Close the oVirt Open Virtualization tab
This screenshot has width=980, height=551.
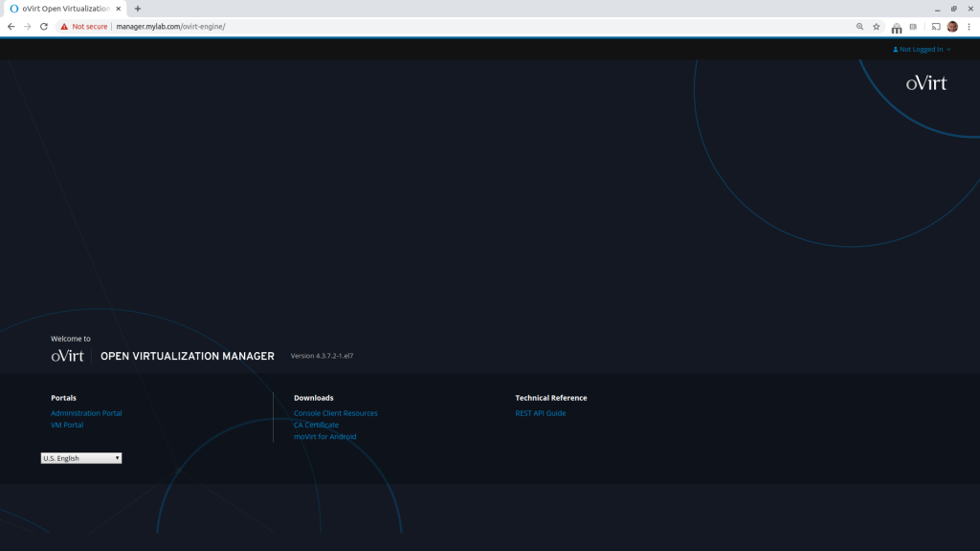click(118, 9)
